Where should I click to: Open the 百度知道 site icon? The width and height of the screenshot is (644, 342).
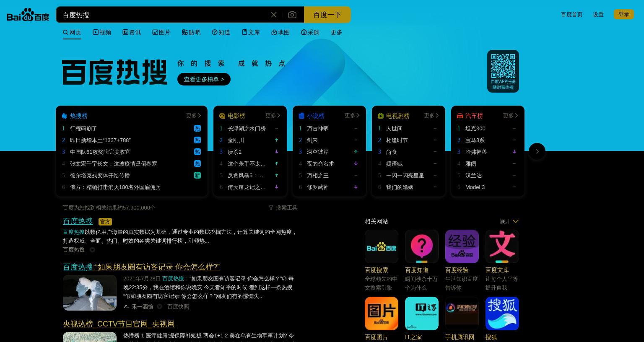[422, 246]
